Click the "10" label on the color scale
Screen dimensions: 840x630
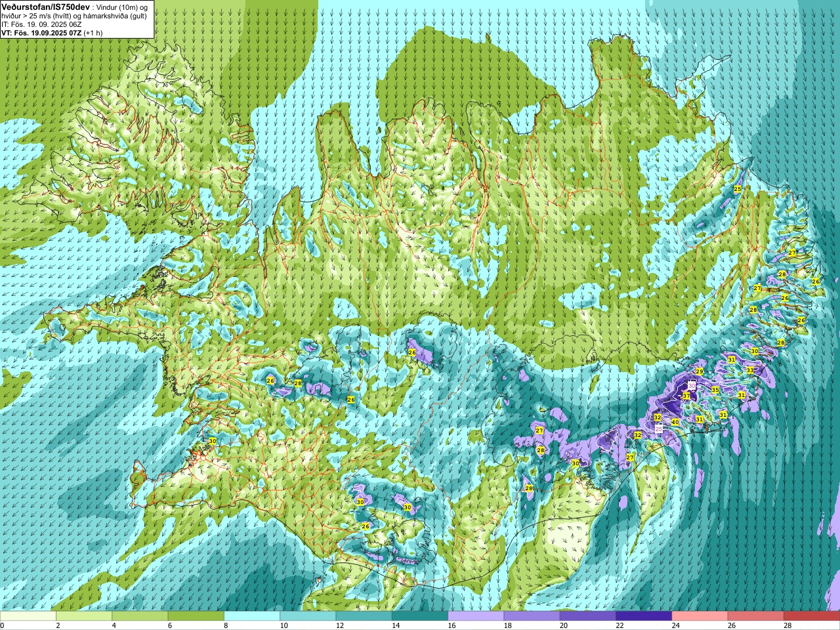(x=283, y=625)
